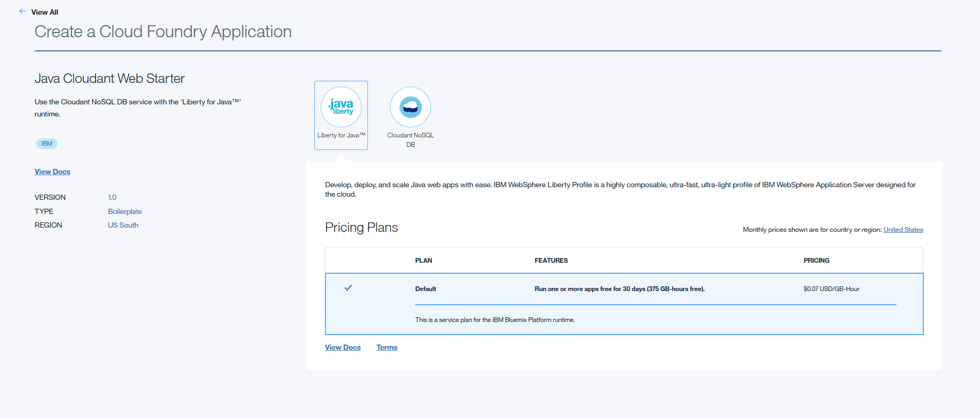Click the IBM tag badge
The width and height of the screenshot is (980, 419).
pyautogui.click(x=47, y=144)
